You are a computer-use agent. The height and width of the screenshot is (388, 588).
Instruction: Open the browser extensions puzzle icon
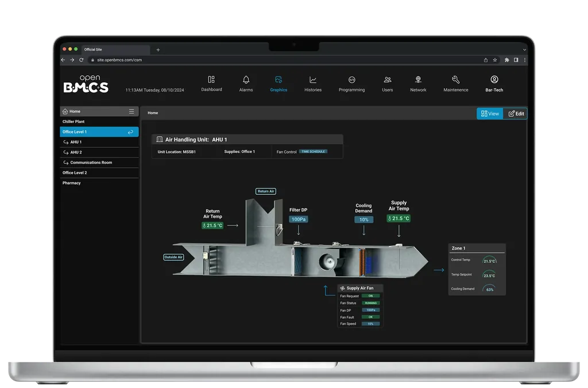pos(506,60)
